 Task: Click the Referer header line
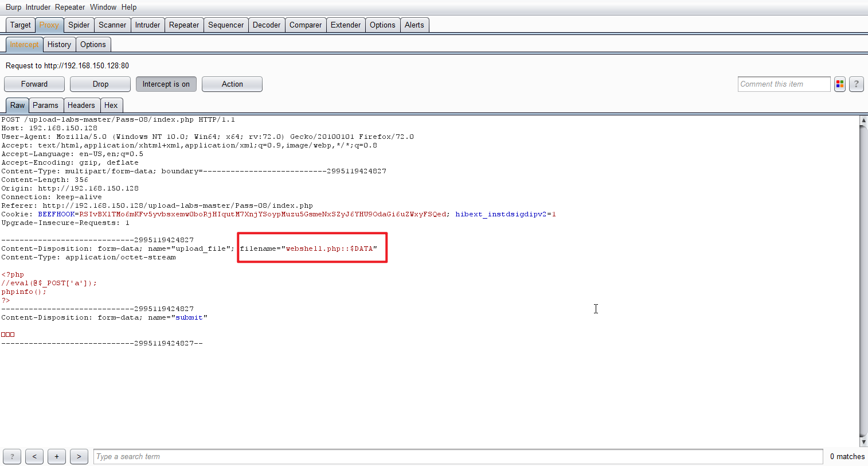[157, 205]
